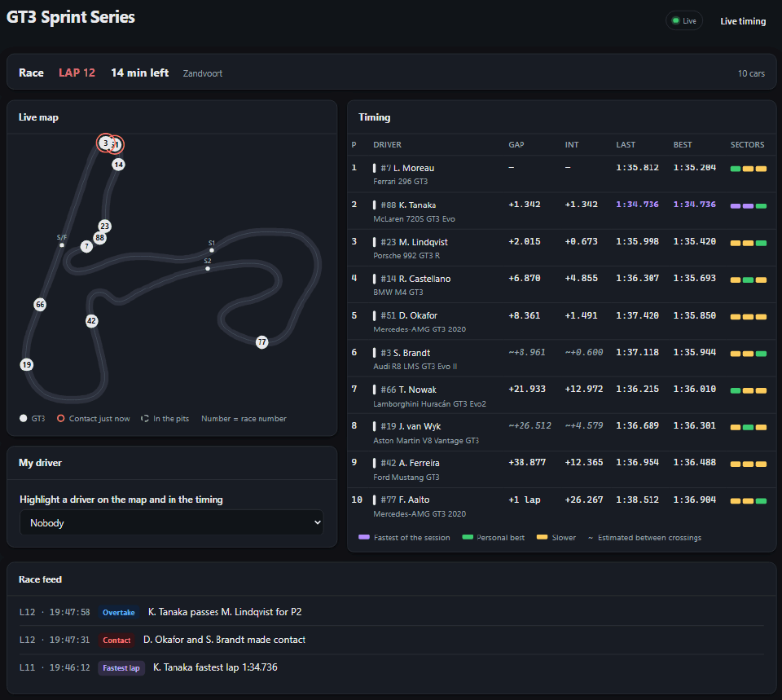Select the K. Tanaka driver row
The image size is (782, 700).
tap(560, 211)
